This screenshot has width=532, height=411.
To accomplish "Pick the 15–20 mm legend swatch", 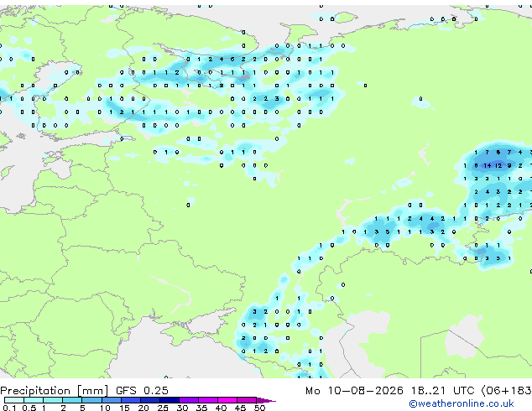I will pos(131,400).
